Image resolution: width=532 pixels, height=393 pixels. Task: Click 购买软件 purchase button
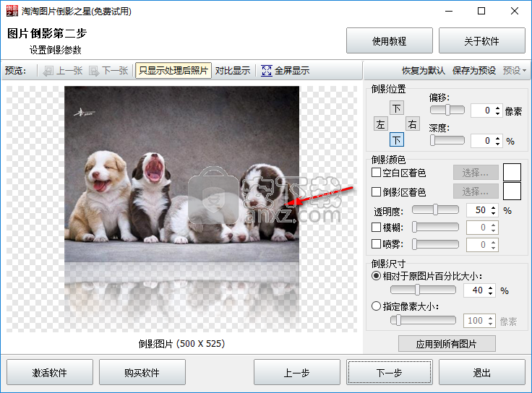pos(142,372)
